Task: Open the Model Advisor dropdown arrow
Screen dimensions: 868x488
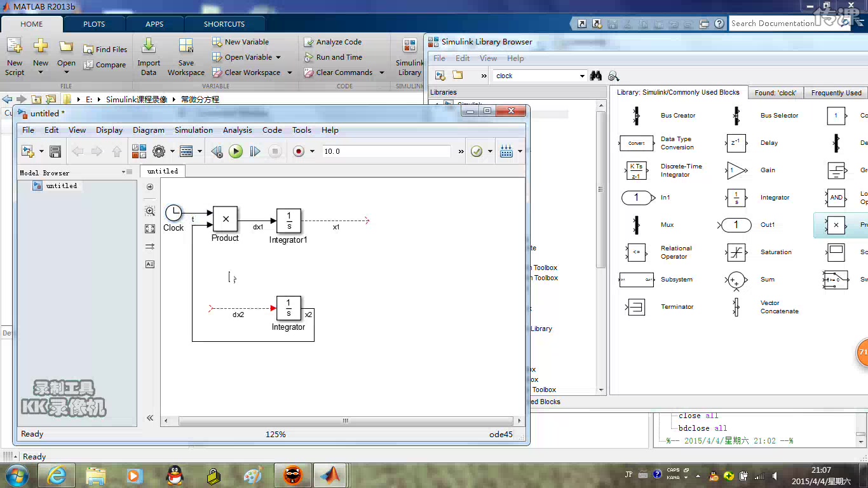Action: pos(490,151)
